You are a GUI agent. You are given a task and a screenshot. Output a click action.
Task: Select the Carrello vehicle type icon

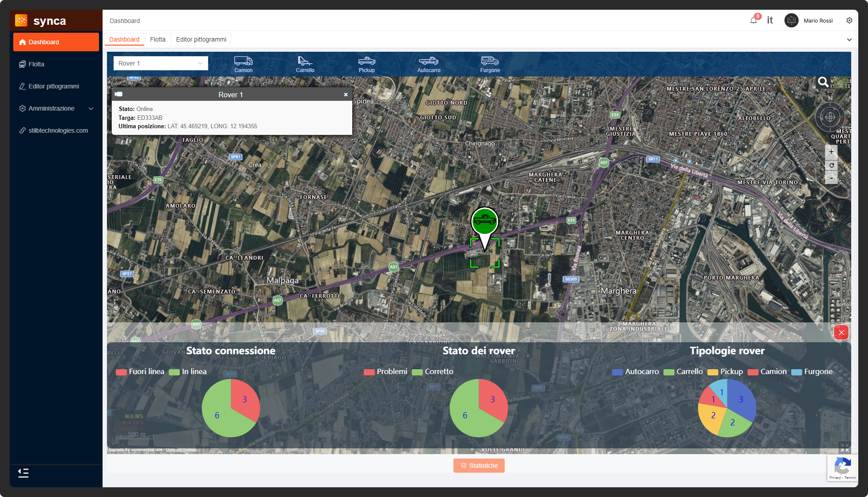tap(305, 64)
